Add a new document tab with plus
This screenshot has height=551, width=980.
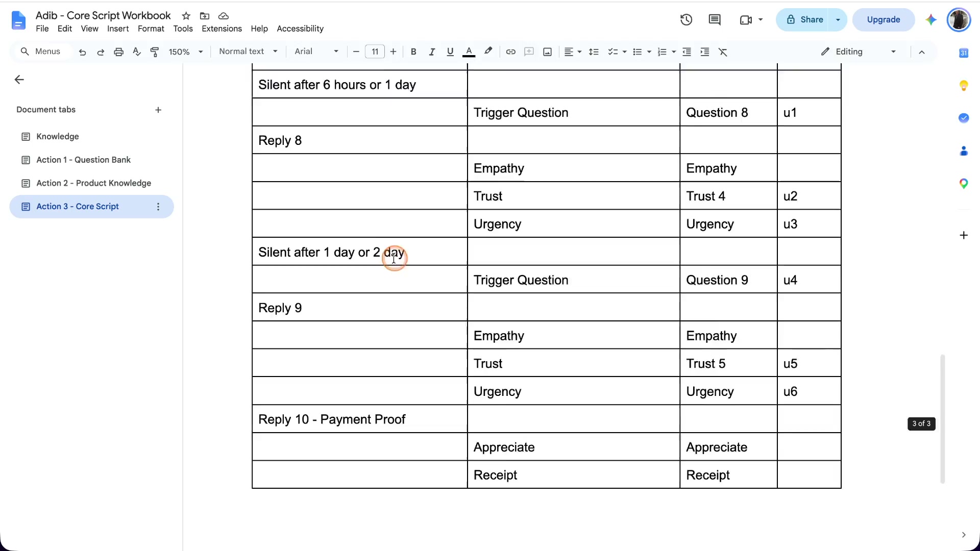click(x=158, y=110)
